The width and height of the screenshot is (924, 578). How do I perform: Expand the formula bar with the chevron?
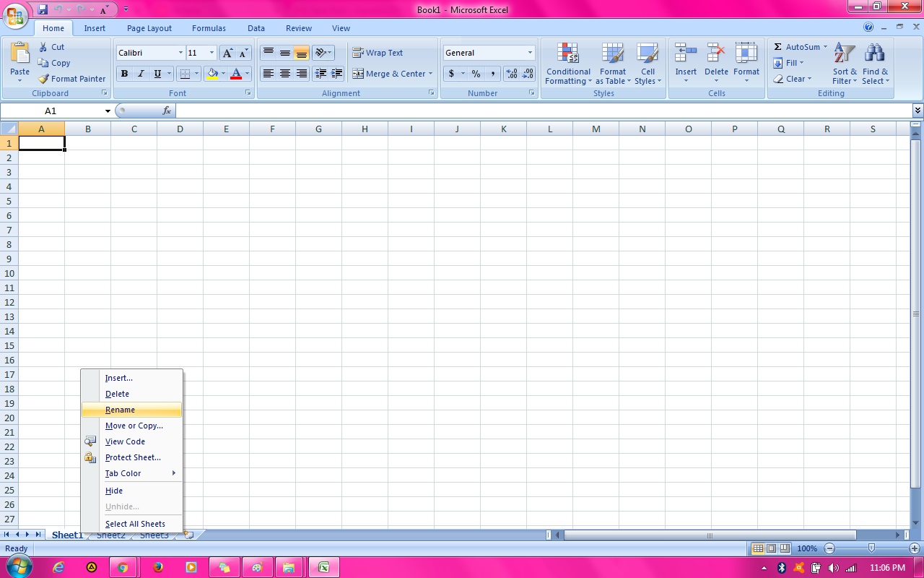[918, 111]
